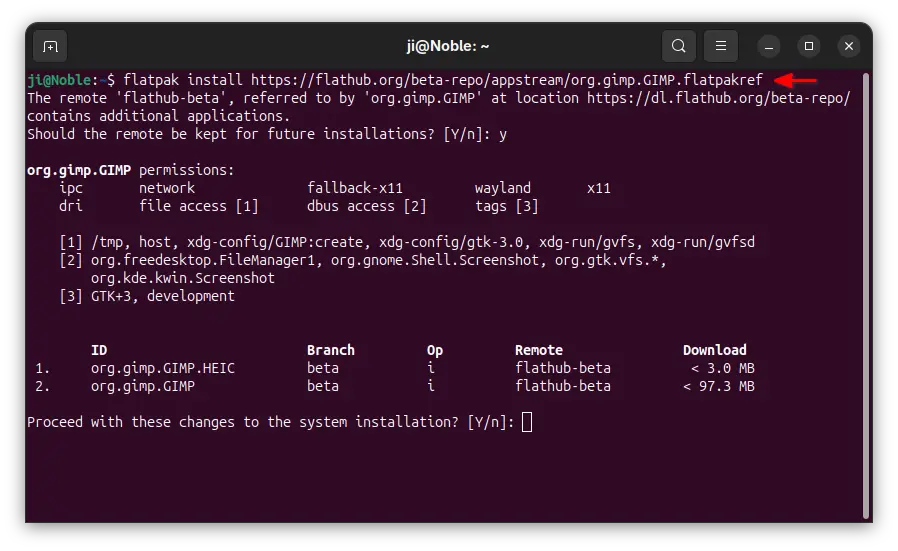Open the terminal search icon

679,46
